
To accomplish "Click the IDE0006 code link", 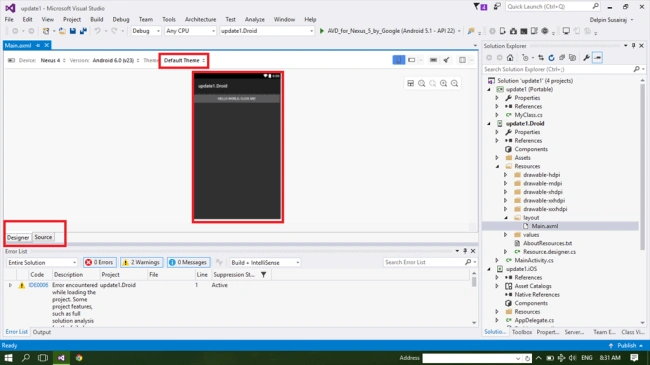I will click(x=38, y=285).
